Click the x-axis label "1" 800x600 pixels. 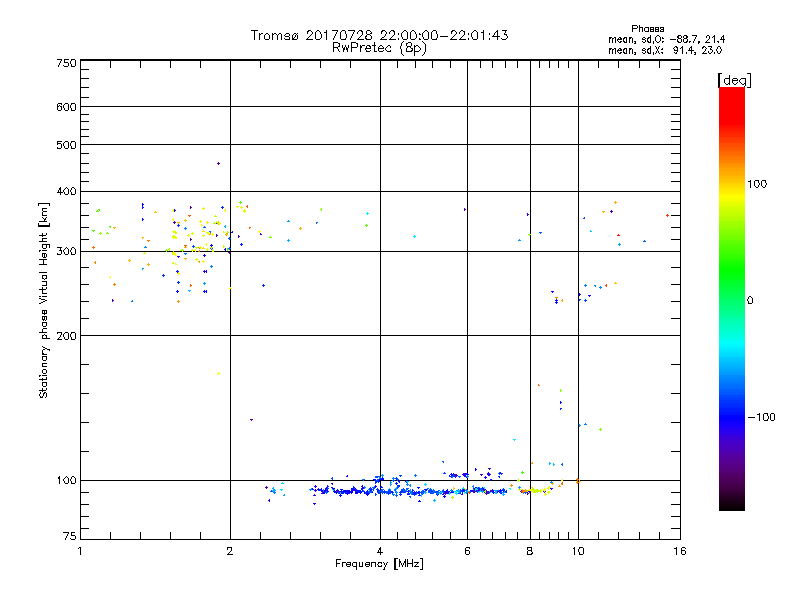coord(80,551)
